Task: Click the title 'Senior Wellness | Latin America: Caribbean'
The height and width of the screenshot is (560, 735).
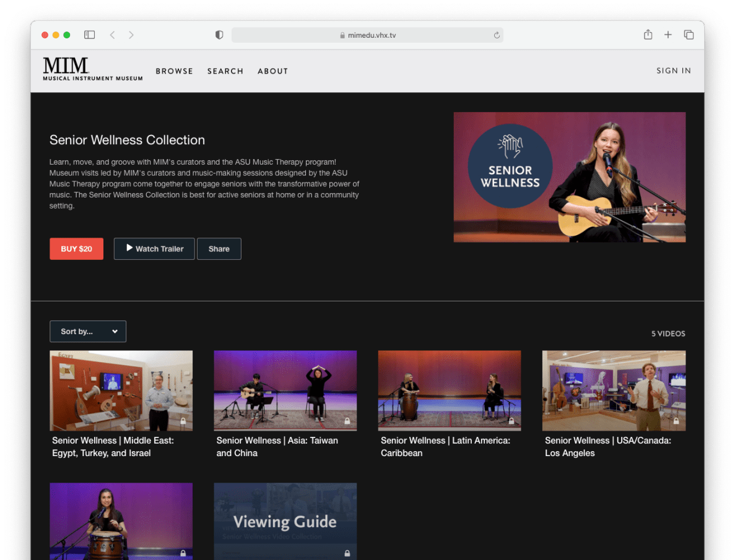Action: pyautogui.click(x=445, y=447)
